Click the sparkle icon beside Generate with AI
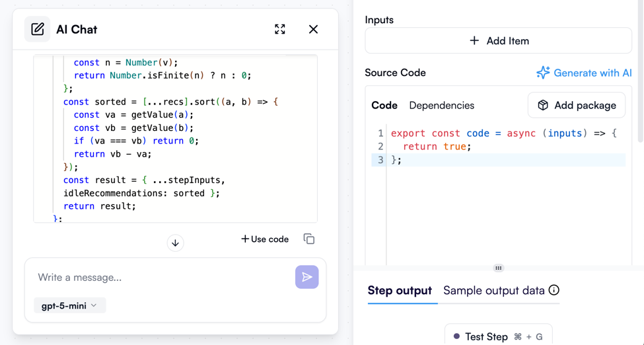The image size is (644, 345). click(x=543, y=73)
